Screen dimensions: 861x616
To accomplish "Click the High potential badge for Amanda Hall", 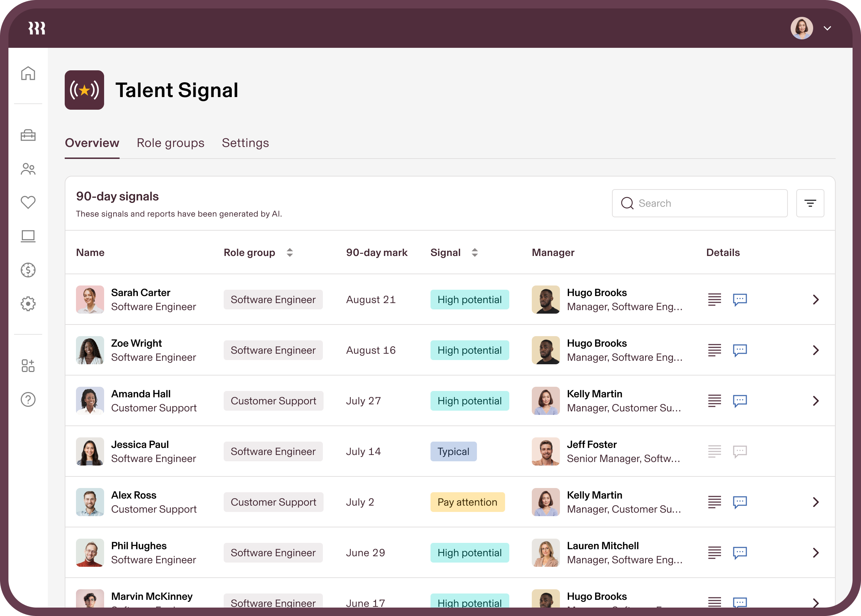I will coord(470,400).
